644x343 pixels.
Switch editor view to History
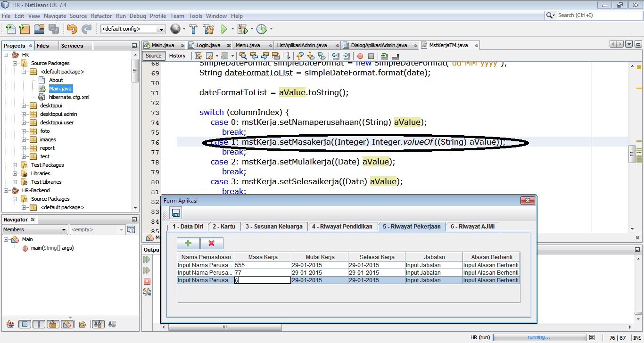[x=178, y=55]
